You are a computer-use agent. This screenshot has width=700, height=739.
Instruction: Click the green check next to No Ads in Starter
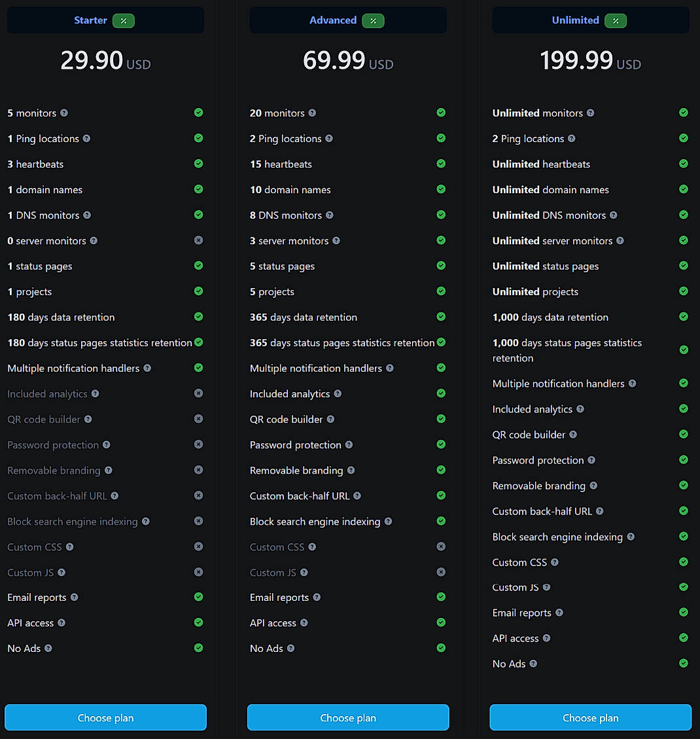coord(198,648)
